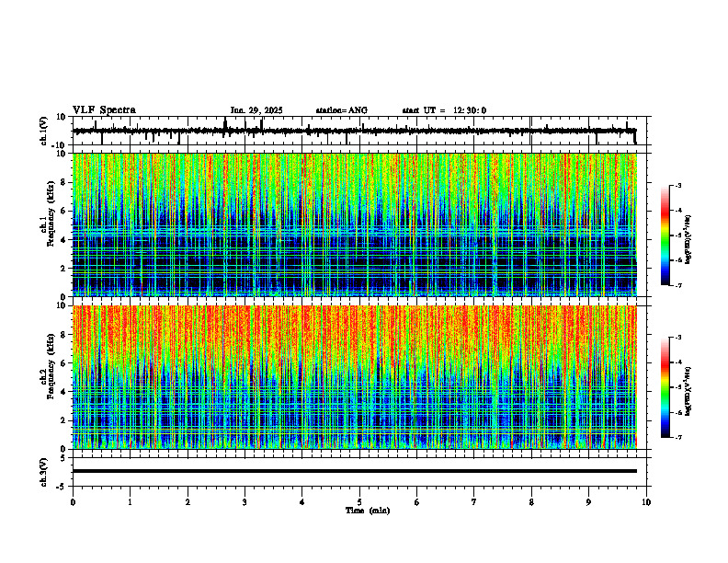
Task: Click the flat black ch.3 trace line
Action: 354,471
